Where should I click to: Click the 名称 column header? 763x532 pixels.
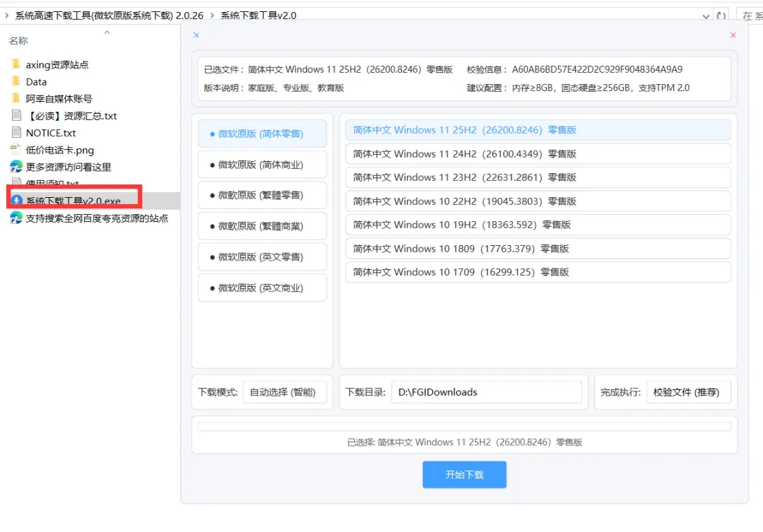(18, 41)
